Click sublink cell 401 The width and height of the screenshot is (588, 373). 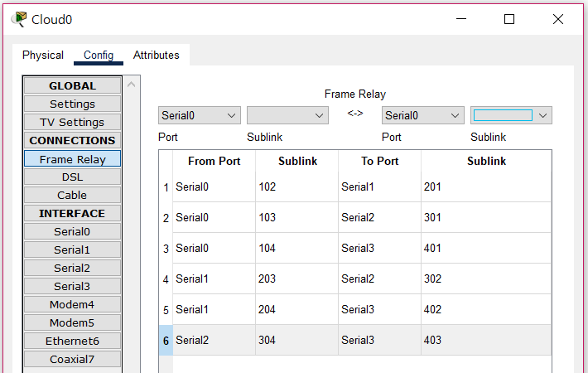coord(486,249)
